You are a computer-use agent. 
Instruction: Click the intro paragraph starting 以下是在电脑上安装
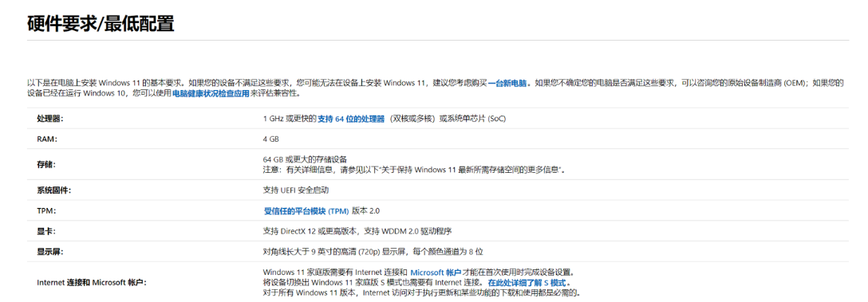pyautogui.click(x=436, y=88)
